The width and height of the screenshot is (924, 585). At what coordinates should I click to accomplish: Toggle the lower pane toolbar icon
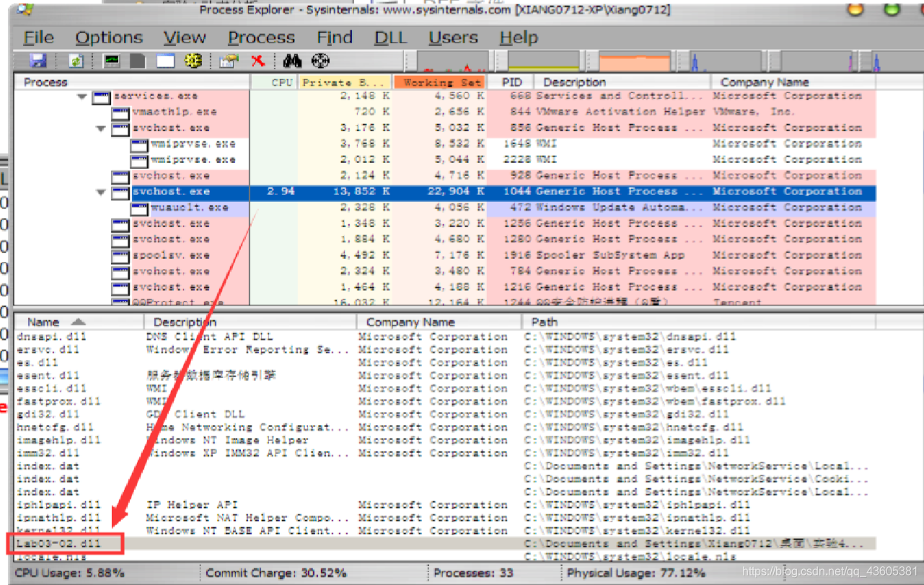166,61
